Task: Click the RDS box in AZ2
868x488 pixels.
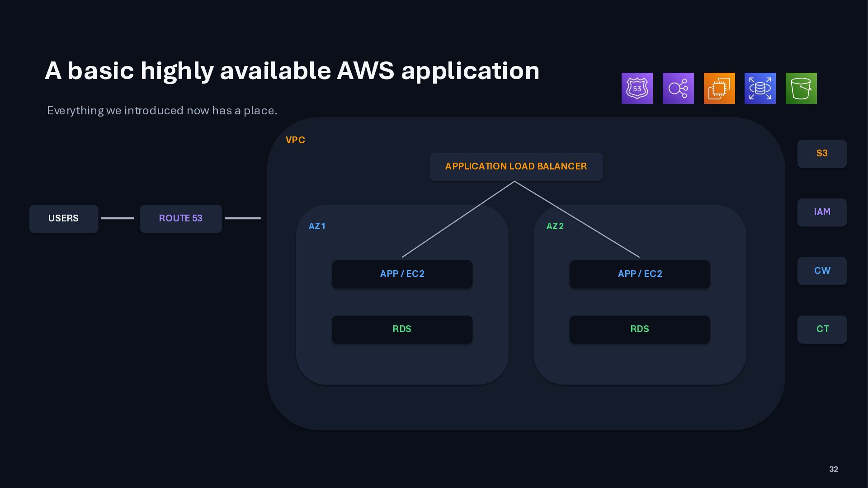Action: point(640,329)
